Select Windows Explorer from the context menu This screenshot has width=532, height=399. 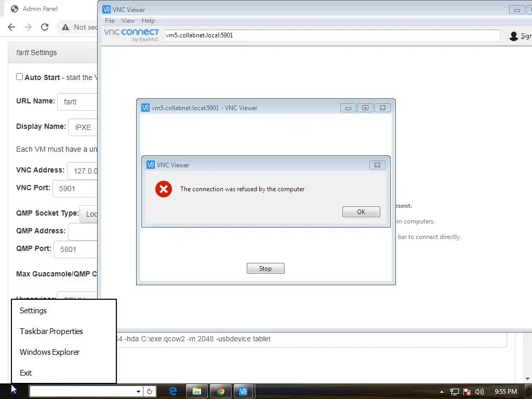click(49, 352)
